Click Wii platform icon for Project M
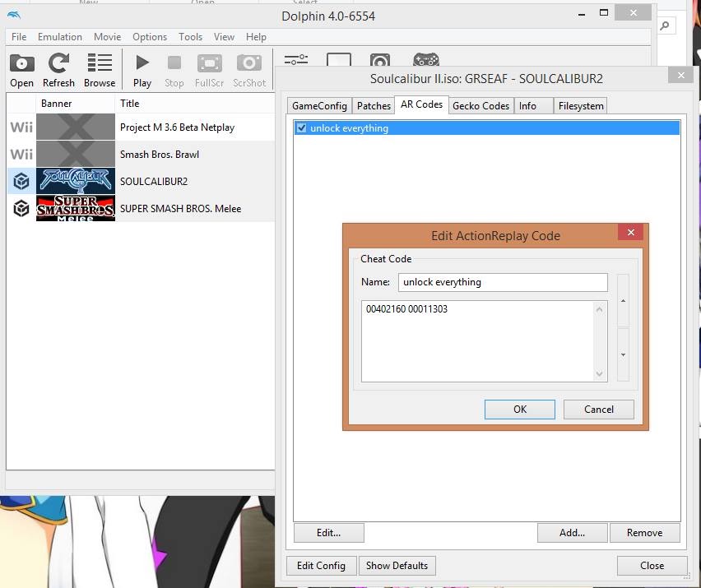Image resolution: width=701 pixels, height=588 pixels. coord(21,127)
